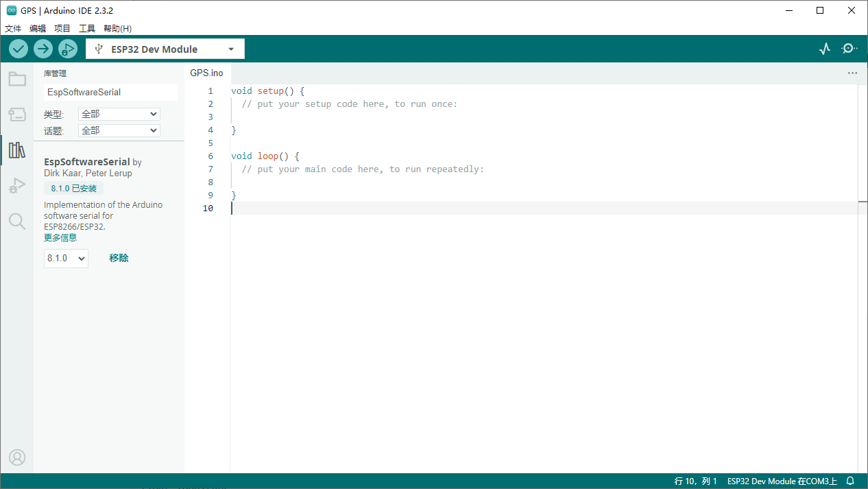Click the notifications bell icon
868x489 pixels.
coord(850,481)
